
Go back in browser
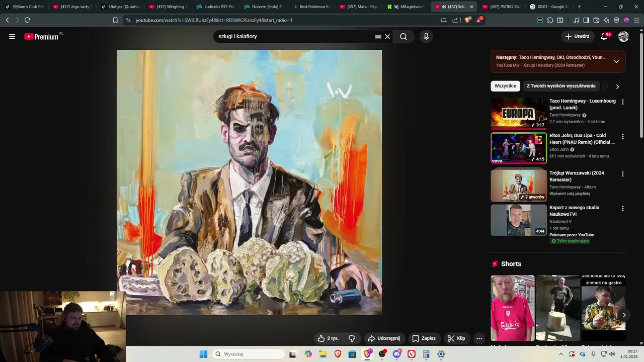pos(7,20)
